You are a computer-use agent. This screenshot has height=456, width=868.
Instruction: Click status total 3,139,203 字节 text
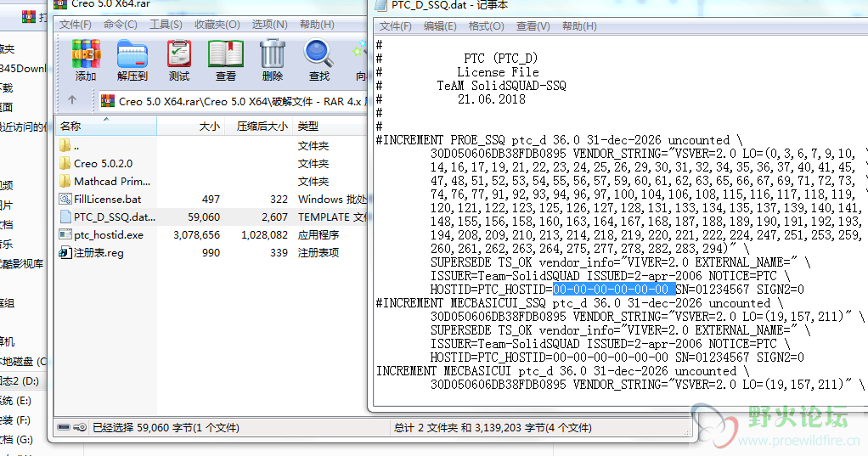click(493, 427)
